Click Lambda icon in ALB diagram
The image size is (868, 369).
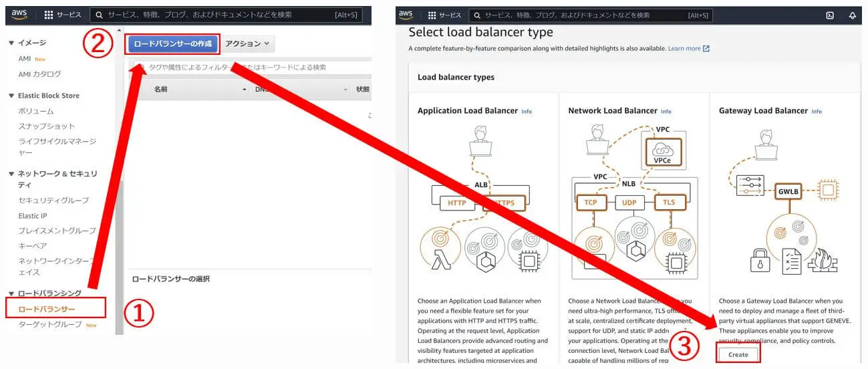440,261
